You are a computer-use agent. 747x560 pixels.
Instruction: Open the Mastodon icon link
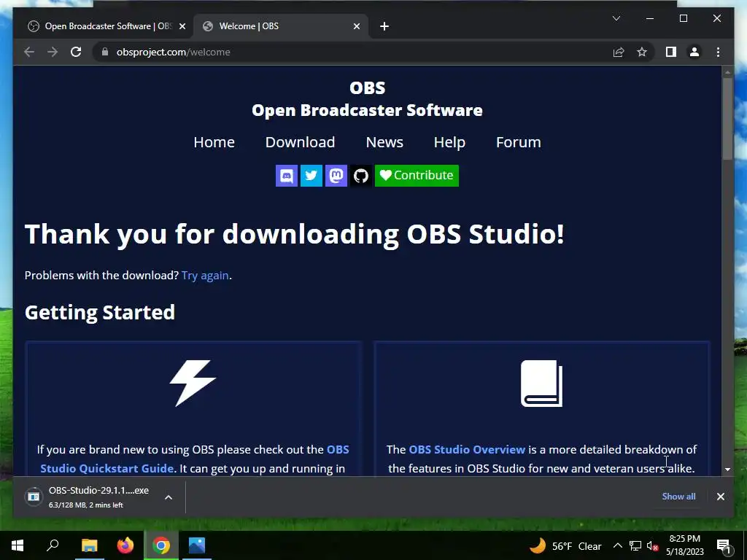(x=336, y=176)
